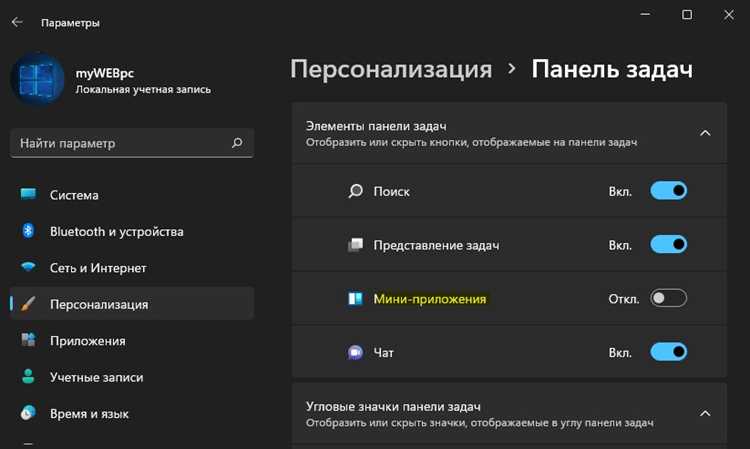Click the Поиск label text
The image size is (750, 449).
coord(391,192)
